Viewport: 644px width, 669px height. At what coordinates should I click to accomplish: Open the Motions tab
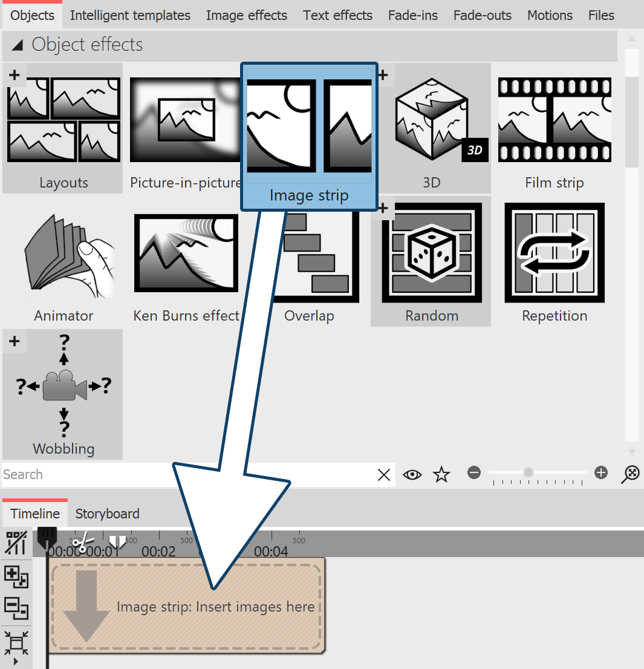point(550,15)
